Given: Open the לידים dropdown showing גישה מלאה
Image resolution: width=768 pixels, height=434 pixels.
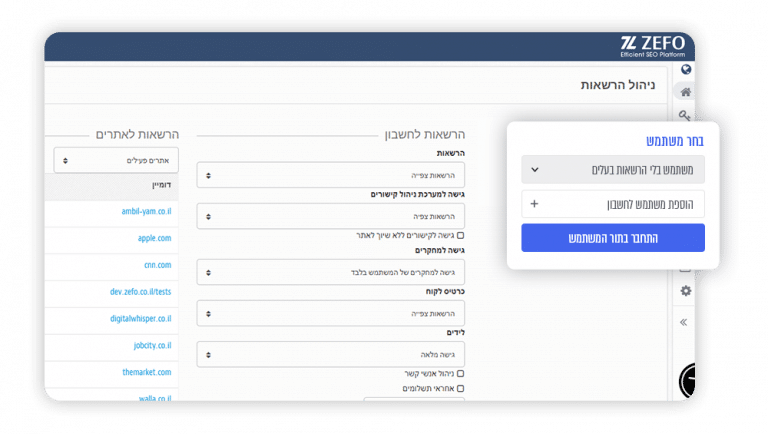Looking at the screenshot, I should point(331,355).
